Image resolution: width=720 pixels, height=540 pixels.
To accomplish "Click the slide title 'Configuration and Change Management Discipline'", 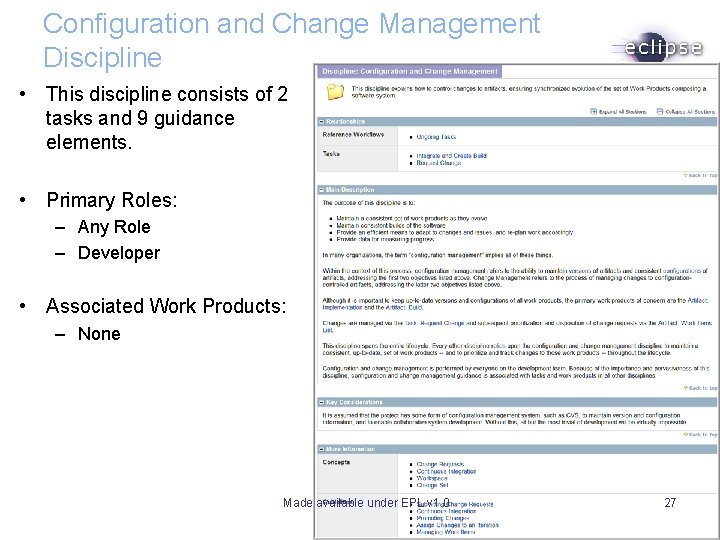I will 292,40.
